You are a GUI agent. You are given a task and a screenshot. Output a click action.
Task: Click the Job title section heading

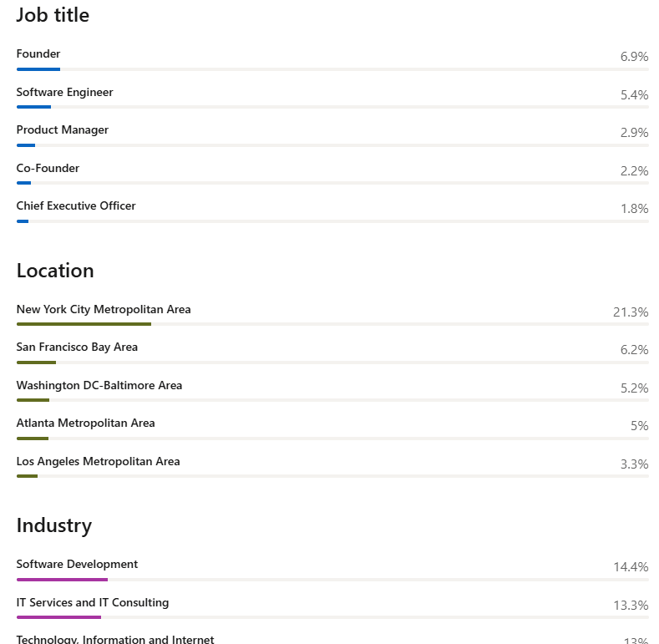point(53,15)
